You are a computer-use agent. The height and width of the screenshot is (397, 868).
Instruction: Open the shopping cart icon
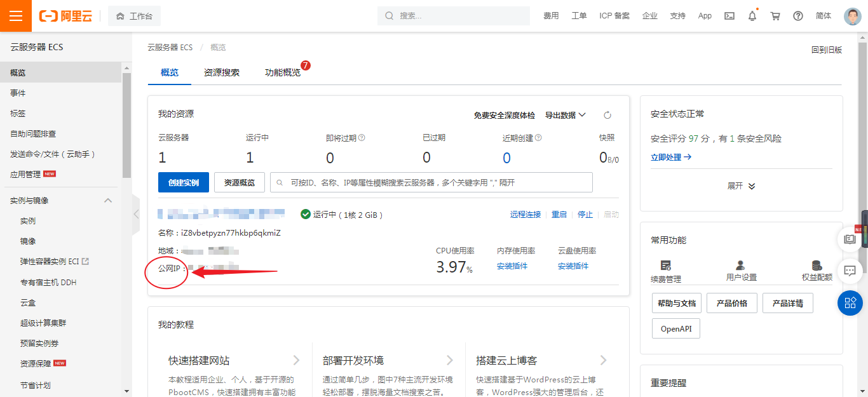[x=775, y=16]
